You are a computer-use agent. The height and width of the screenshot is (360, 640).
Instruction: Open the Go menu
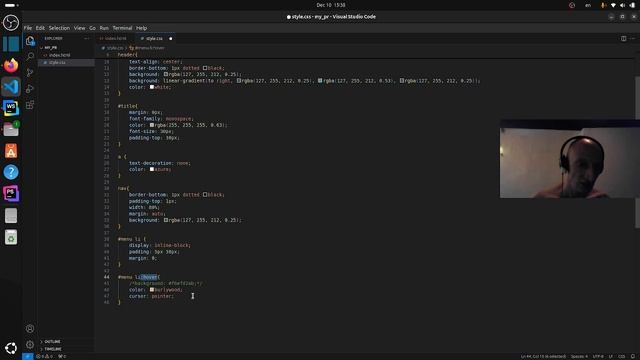pos(92,28)
